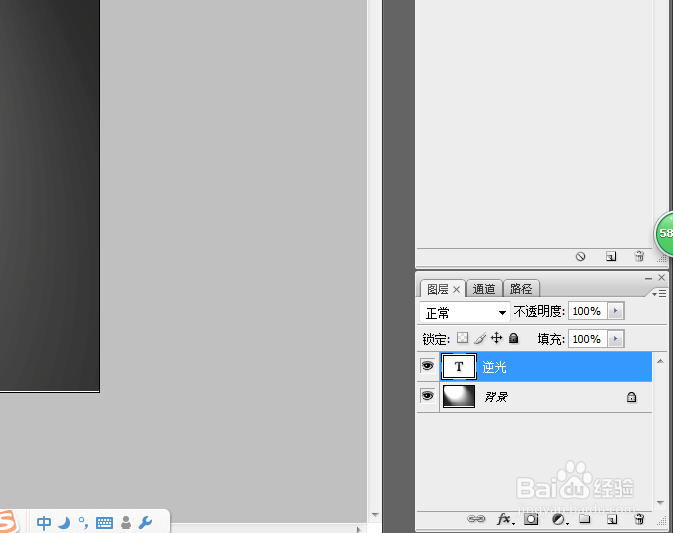Click the moon icon in IME bar

pos(64,523)
